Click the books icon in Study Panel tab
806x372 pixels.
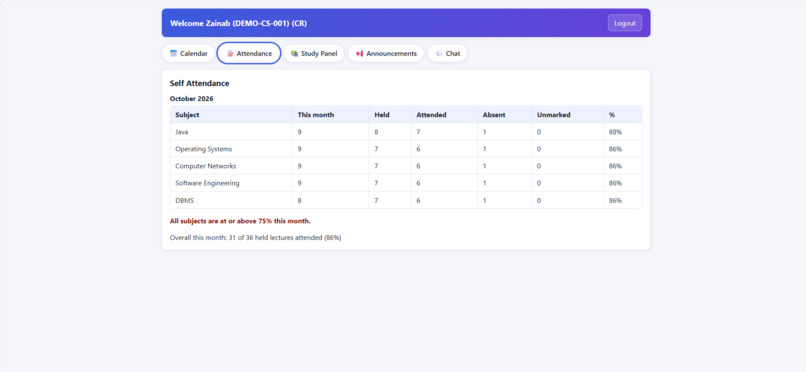pos(295,53)
